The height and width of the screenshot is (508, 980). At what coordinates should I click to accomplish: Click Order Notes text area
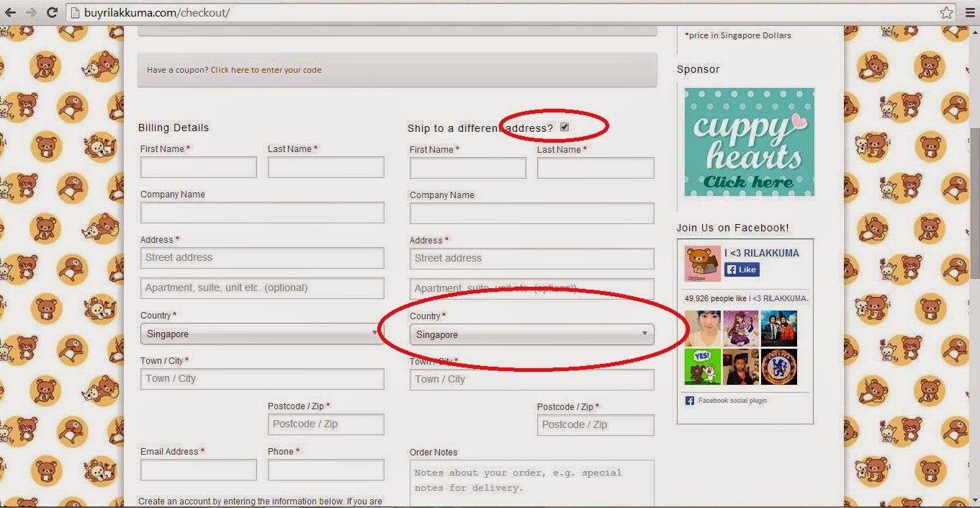pyautogui.click(x=532, y=484)
